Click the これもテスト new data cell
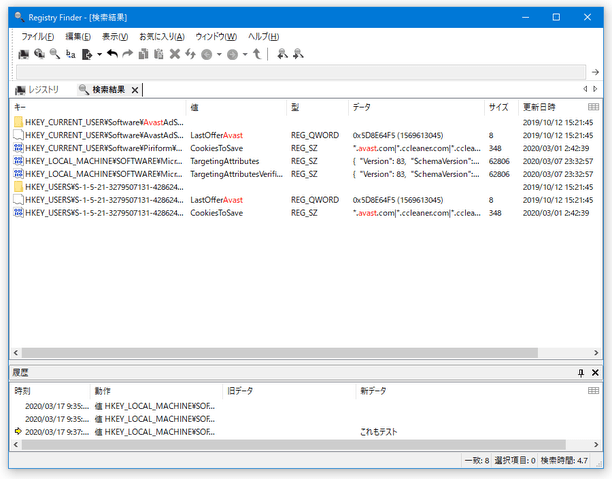The width and height of the screenshot is (612, 479). 379,432
